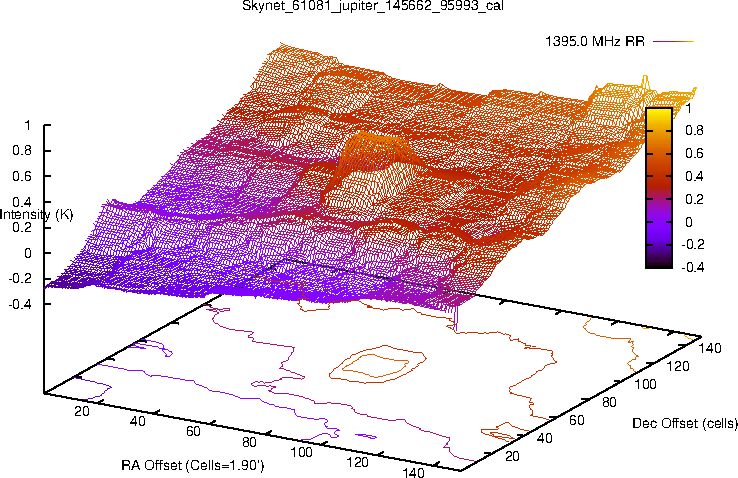
Task: Click the plot title Skynet_61081_jupiter_145662_95993_cal
Action: (372, 6)
